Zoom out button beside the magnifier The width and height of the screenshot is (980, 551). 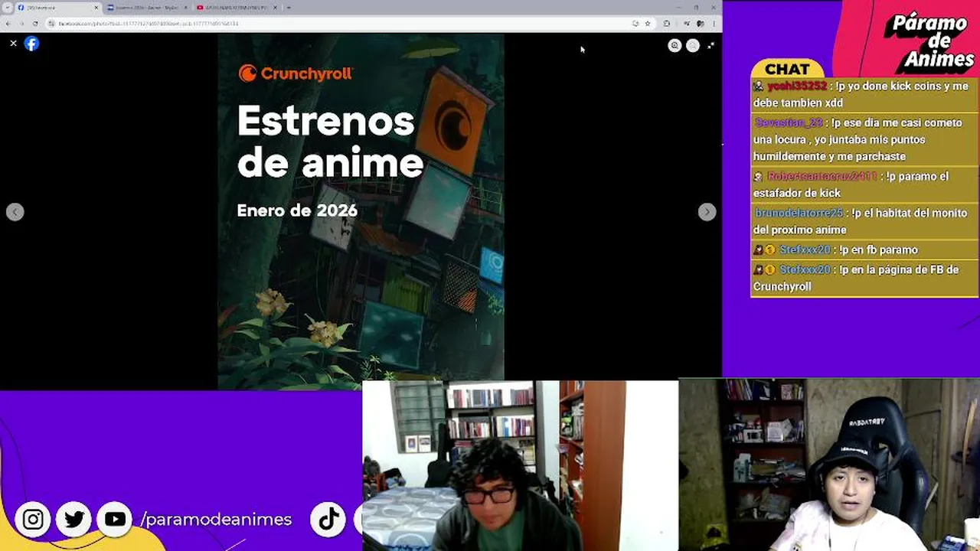(693, 46)
